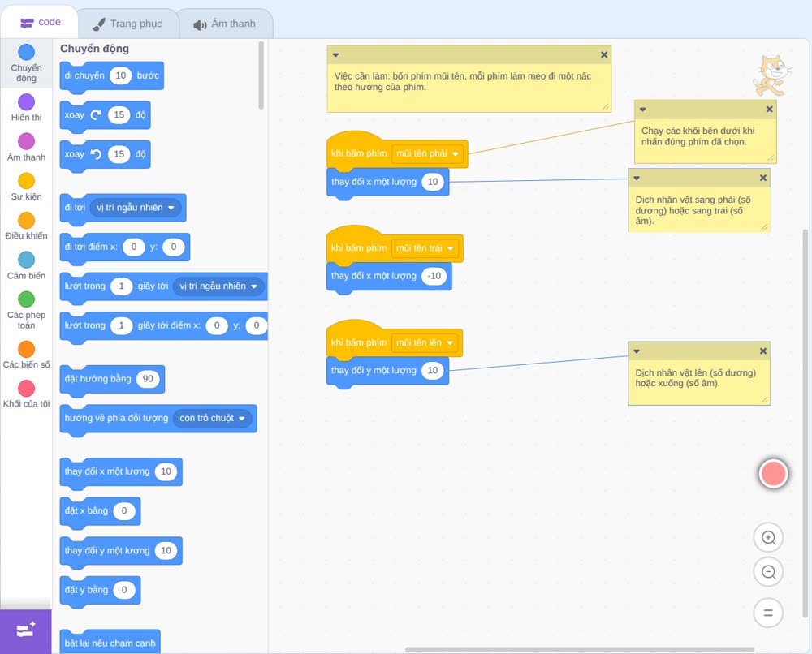Viewport: 812px width, 654px height.
Task: Collapse the 'Dịch nhân vật sang phải' comment
Action: [637, 178]
